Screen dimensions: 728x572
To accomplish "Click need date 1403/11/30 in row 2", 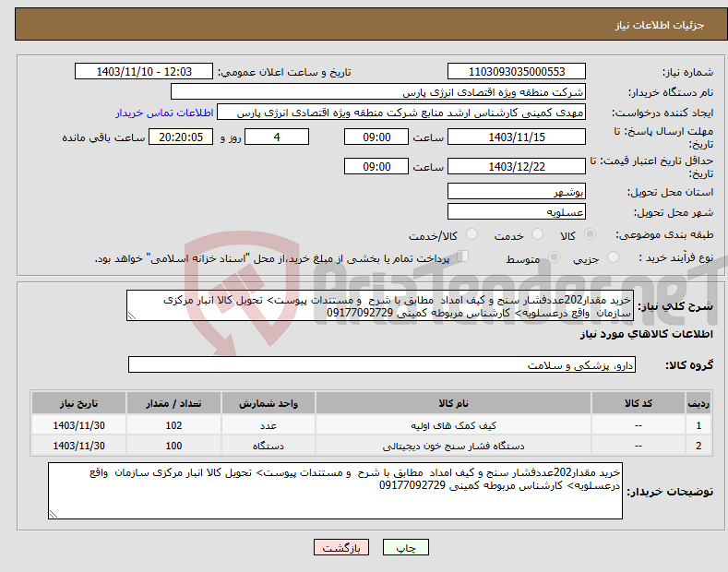I will pos(79,446).
